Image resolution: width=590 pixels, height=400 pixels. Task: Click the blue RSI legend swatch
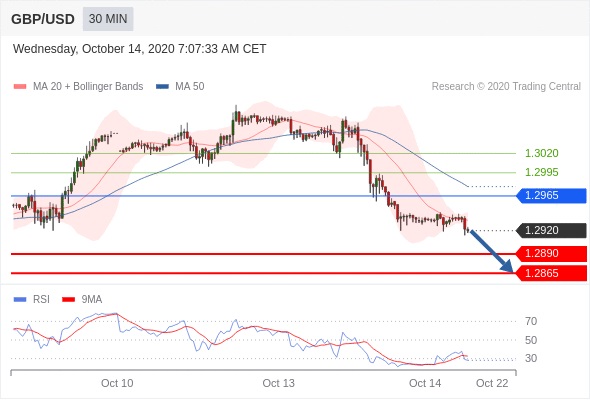[20, 300]
